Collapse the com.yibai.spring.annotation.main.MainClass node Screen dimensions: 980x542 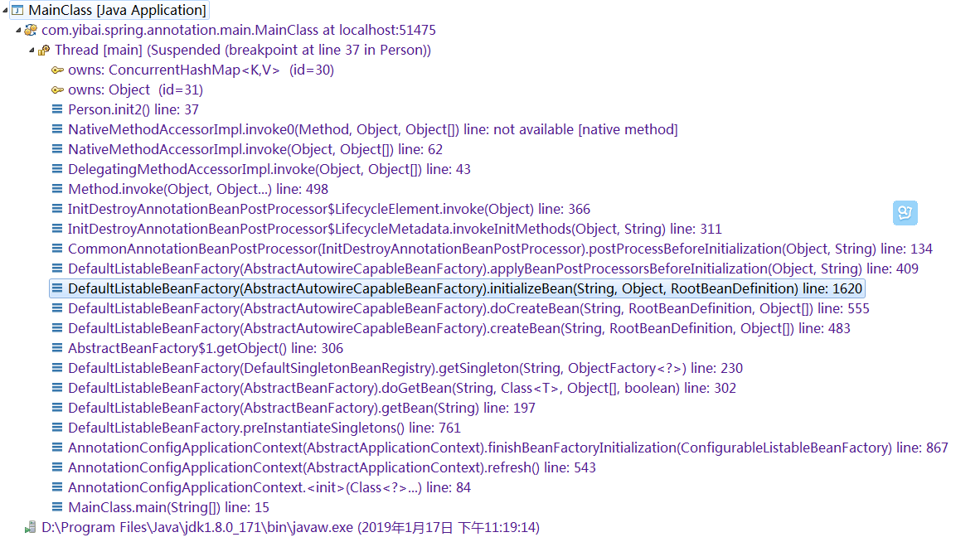pyautogui.click(x=18, y=30)
